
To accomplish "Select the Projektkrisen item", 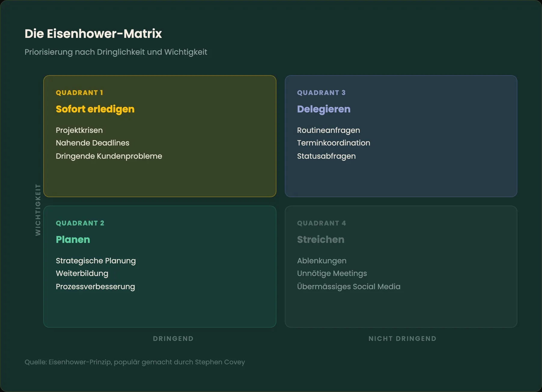I will [79, 130].
